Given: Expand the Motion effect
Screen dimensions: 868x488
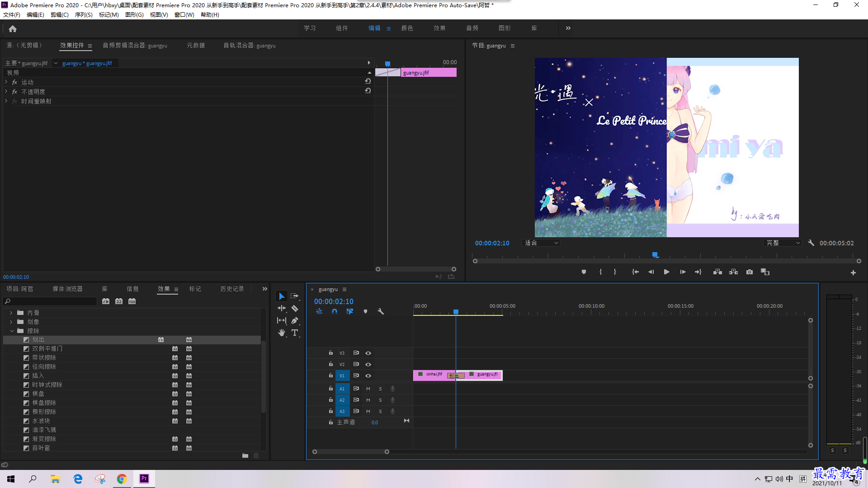Looking at the screenshot, I should [6, 82].
